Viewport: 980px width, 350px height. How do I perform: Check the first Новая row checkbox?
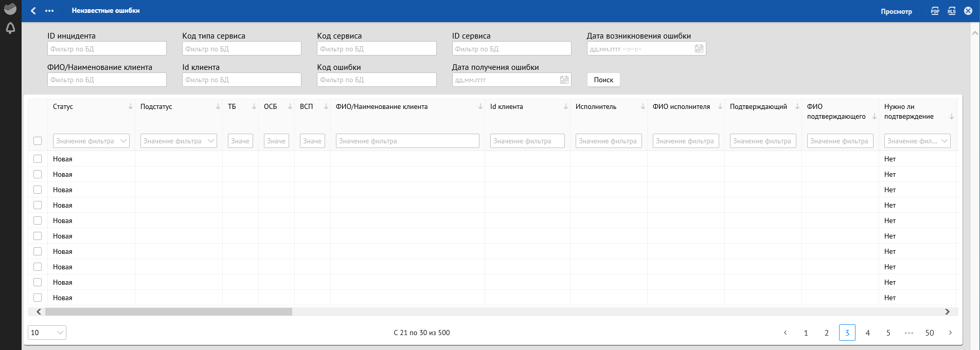pos(38,159)
